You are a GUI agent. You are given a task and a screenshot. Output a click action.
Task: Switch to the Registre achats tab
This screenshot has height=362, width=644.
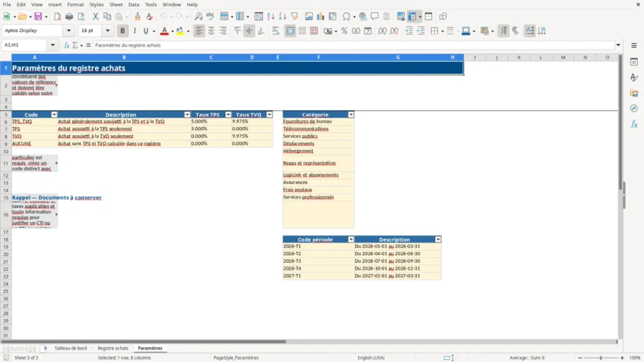click(x=113, y=348)
